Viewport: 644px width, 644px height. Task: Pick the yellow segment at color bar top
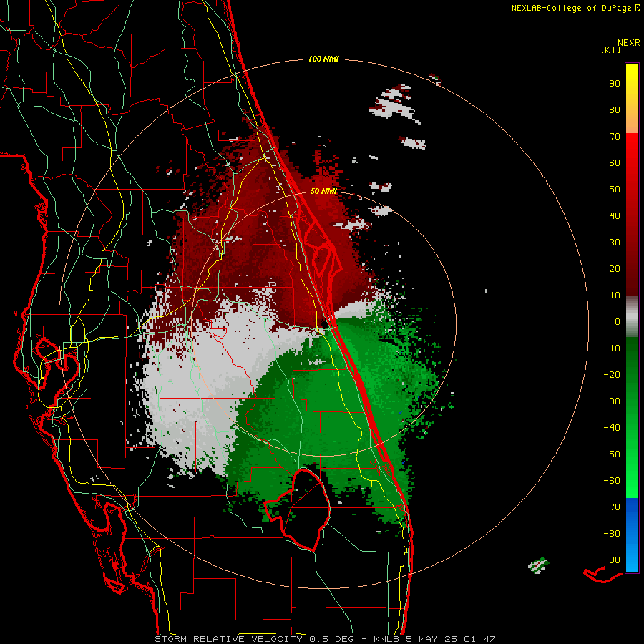point(632,99)
